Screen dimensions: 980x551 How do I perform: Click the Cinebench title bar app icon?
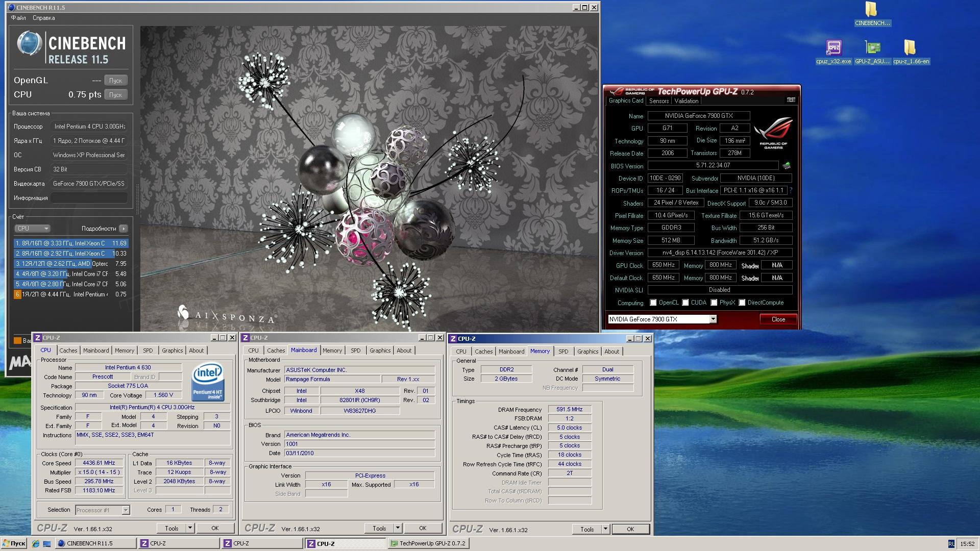tap(11, 8)
